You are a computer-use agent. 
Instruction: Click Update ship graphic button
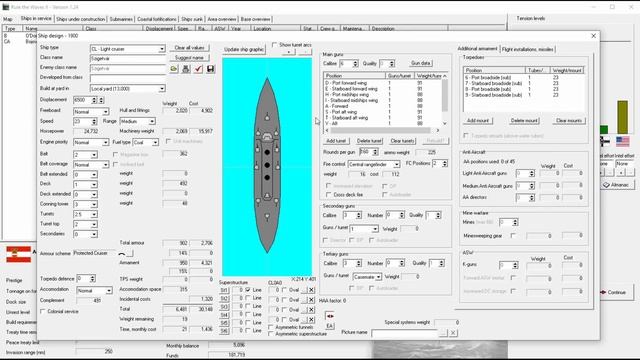(x=244, y=49)
